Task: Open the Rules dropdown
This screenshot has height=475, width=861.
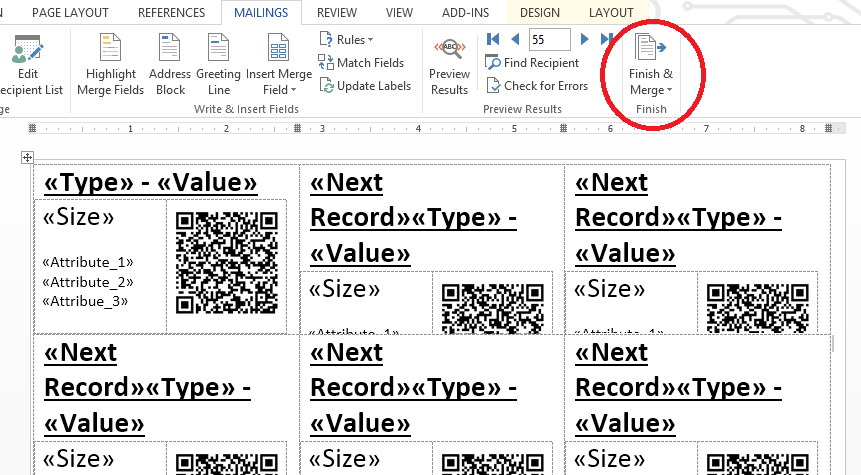Action: pyautogui.click(x=346, y=40)
